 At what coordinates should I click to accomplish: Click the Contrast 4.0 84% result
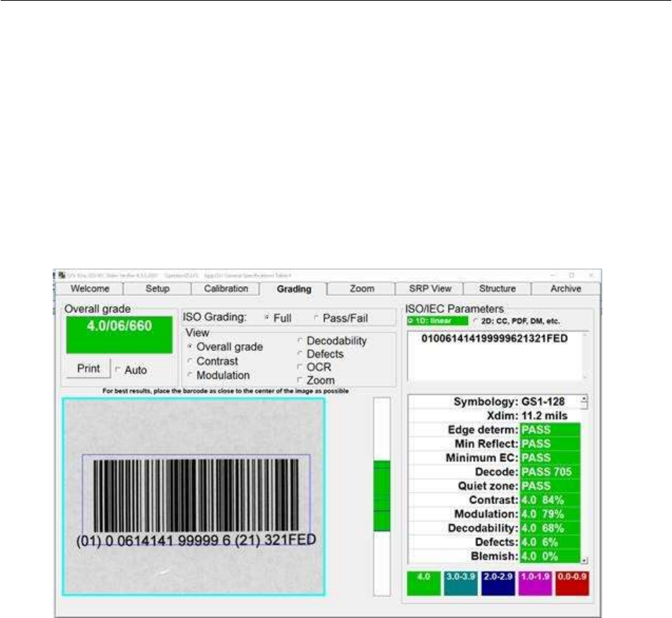(x=550, y=500)
